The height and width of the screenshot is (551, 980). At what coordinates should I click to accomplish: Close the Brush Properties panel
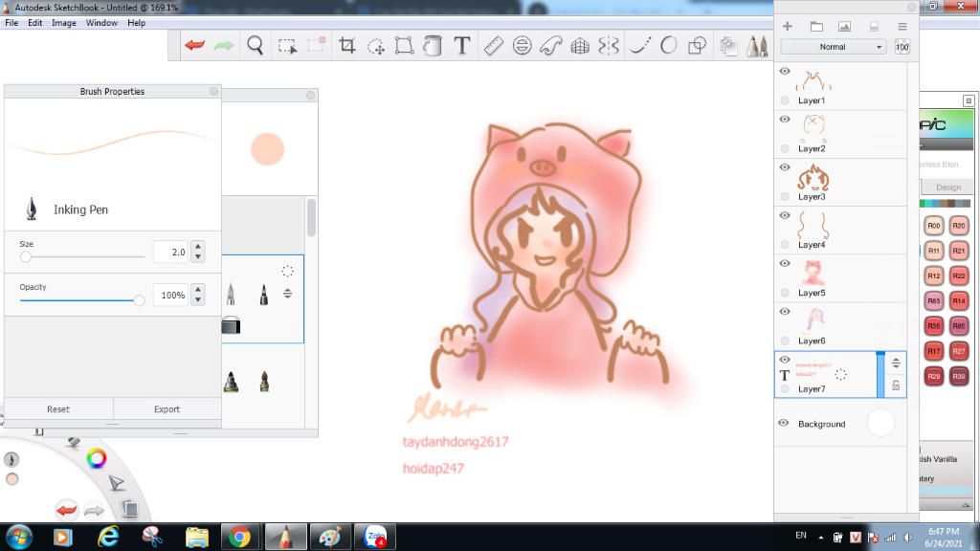coord(213,91)
